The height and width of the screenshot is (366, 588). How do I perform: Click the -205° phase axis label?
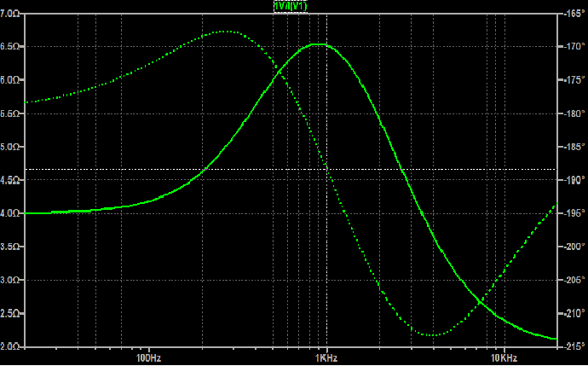coord(573,280)
